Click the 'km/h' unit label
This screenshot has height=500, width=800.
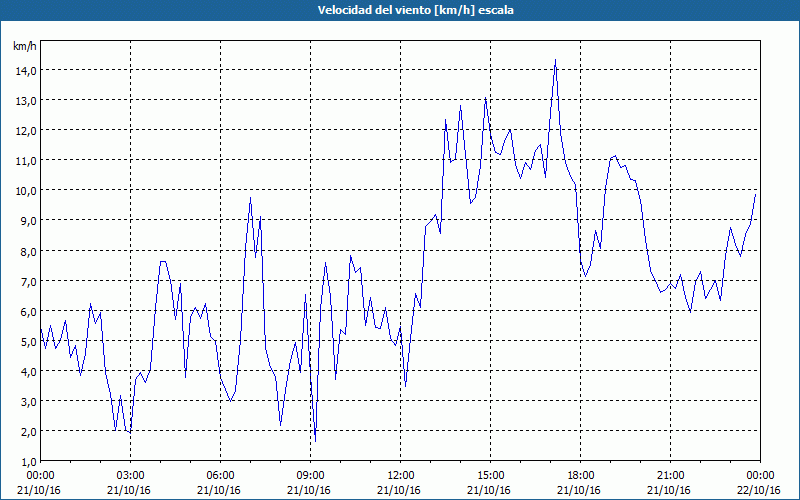pos(24,46)
